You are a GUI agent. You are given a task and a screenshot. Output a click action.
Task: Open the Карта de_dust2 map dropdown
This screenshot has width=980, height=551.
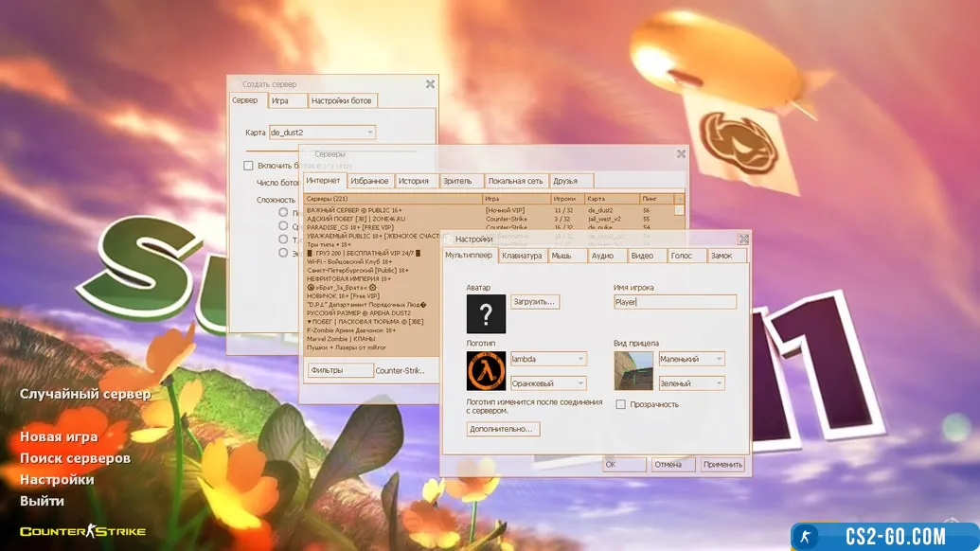click(322, 133)
